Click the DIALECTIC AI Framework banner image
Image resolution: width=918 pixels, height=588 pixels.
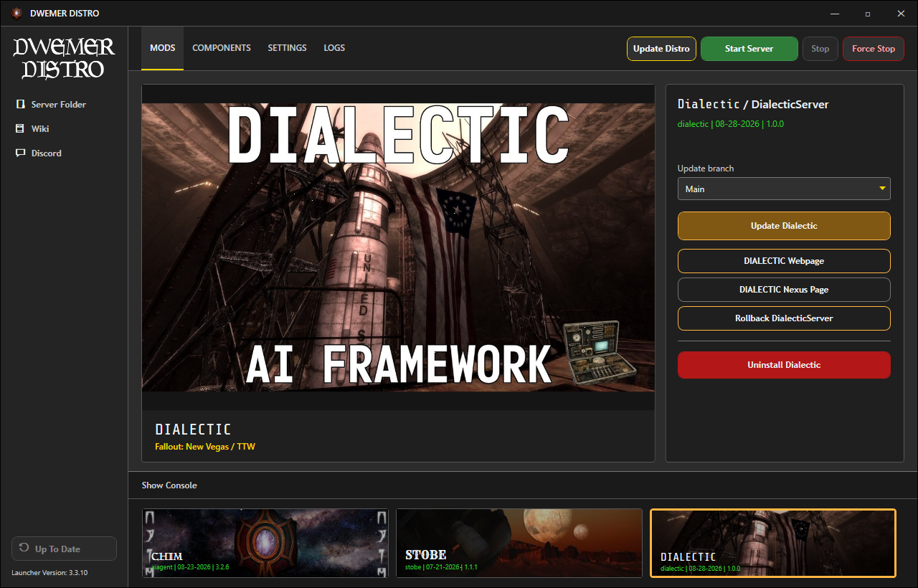click(x=398, y=247)
